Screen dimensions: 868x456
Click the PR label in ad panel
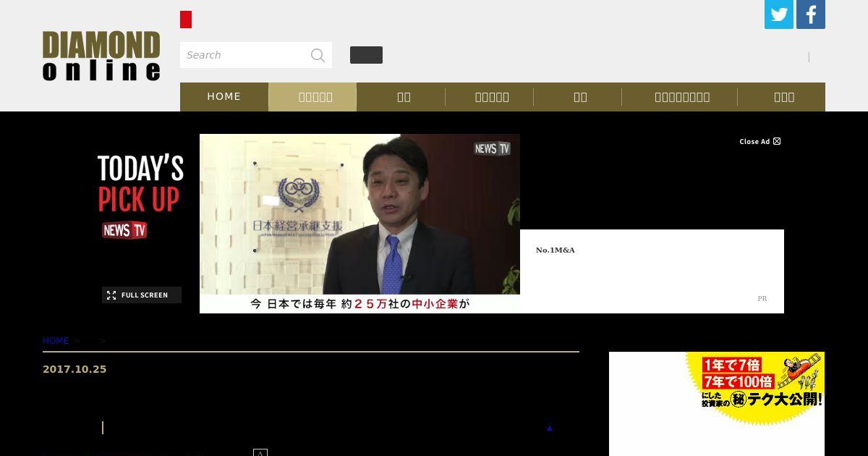point(762,298)
